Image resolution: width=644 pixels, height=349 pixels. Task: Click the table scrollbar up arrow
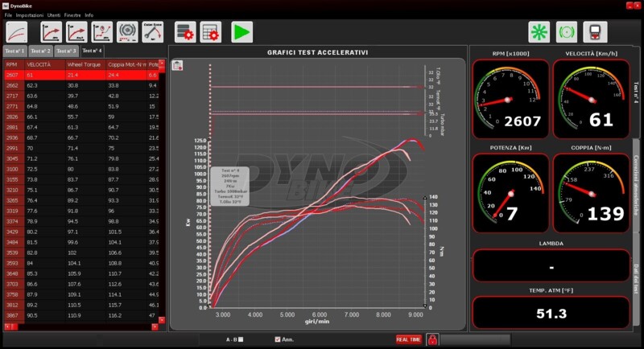(x=162, y=64)
